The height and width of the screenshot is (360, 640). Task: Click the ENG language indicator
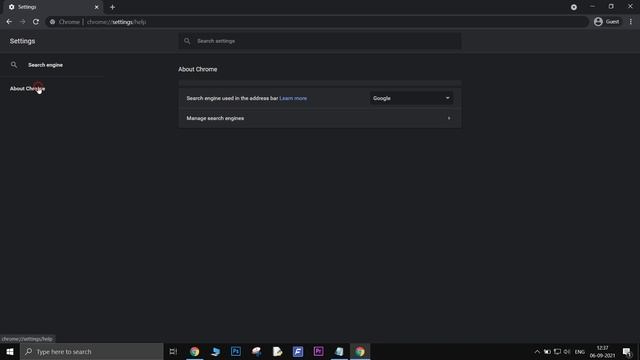click(x=580, y=352)
